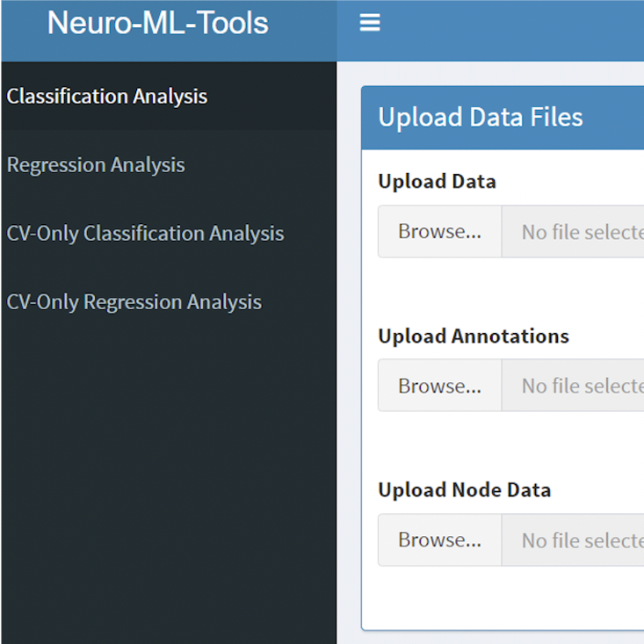The image size is (644, 644).
Task: Click the Upload Annotations label text
Action: click(x=474, y=336)
